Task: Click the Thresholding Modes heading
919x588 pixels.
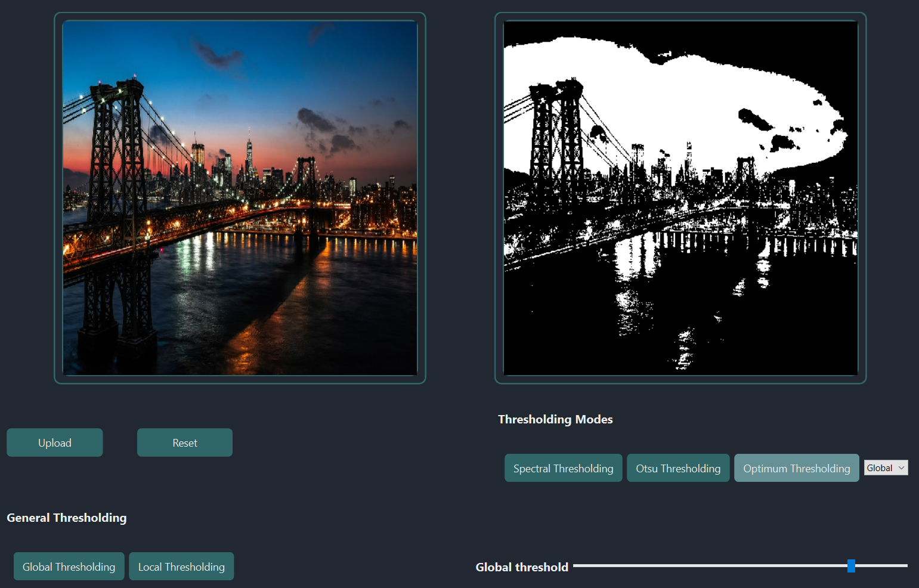Action: [555, 419]
